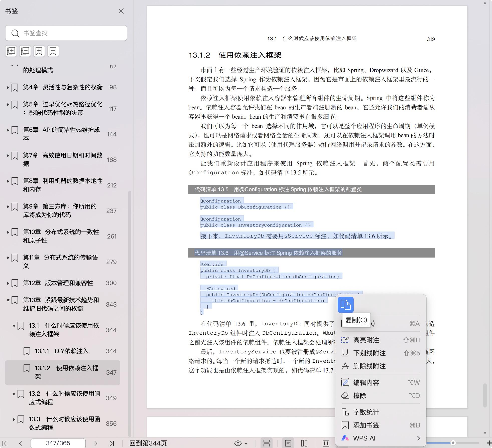Go to last page button
This screenshot has width=492, height=448.
click(112, 443)
